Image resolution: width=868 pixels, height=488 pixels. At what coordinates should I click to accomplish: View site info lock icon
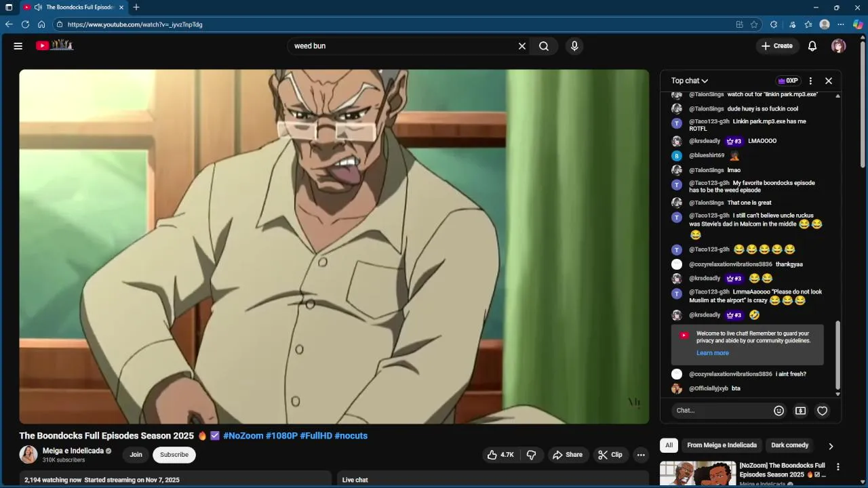60,24
